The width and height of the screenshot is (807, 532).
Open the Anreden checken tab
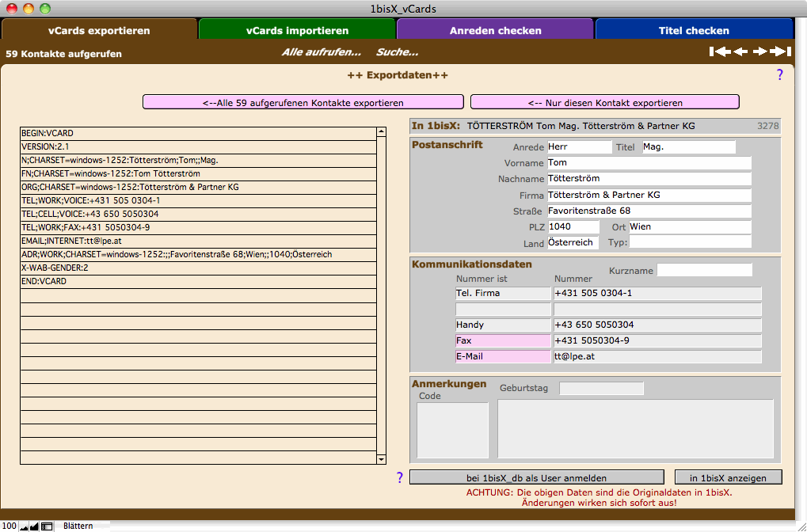pos(495,30)
